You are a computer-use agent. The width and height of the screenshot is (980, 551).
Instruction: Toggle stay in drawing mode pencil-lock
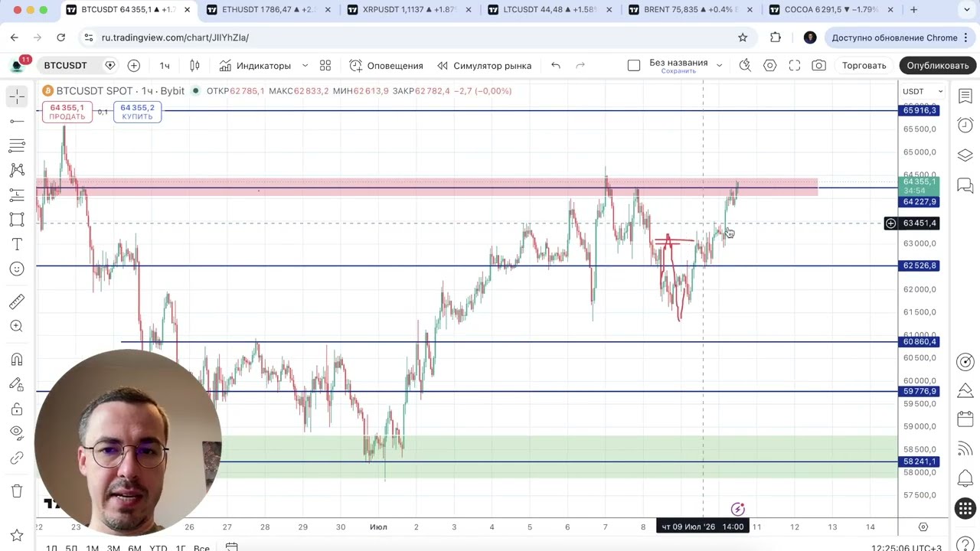point(17,384)
